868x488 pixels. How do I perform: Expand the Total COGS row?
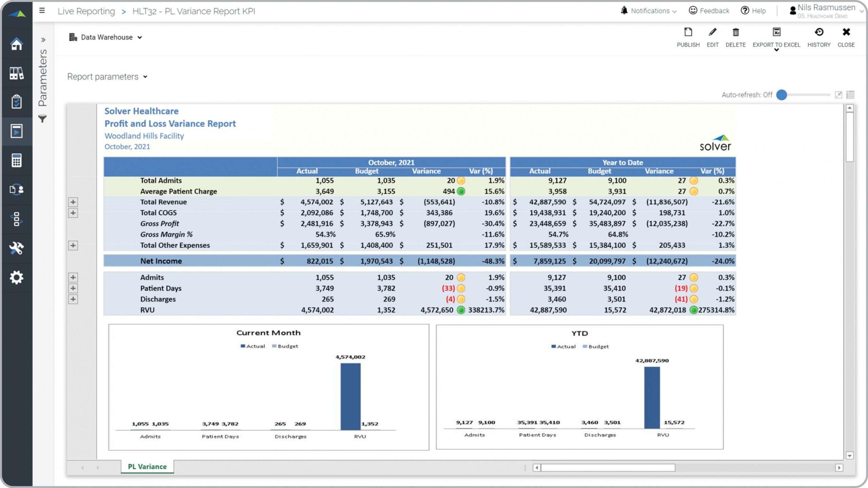tap(73, 213)
